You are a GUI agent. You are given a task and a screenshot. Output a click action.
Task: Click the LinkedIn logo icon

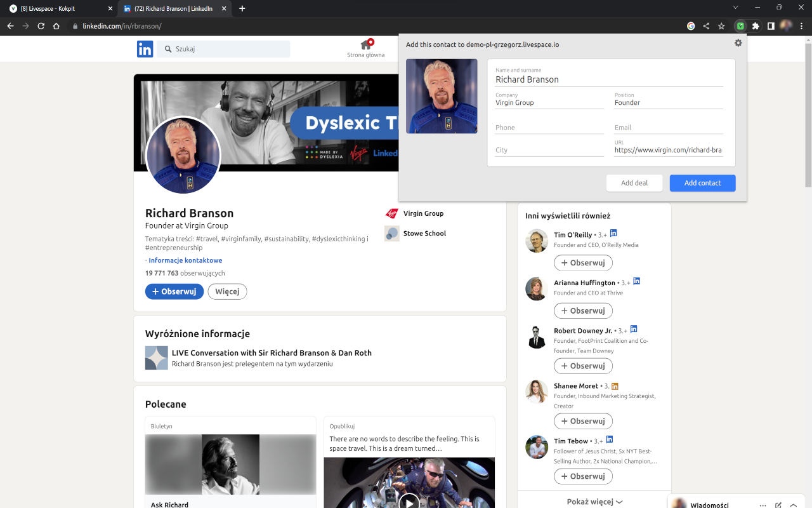tap(145, 49)
